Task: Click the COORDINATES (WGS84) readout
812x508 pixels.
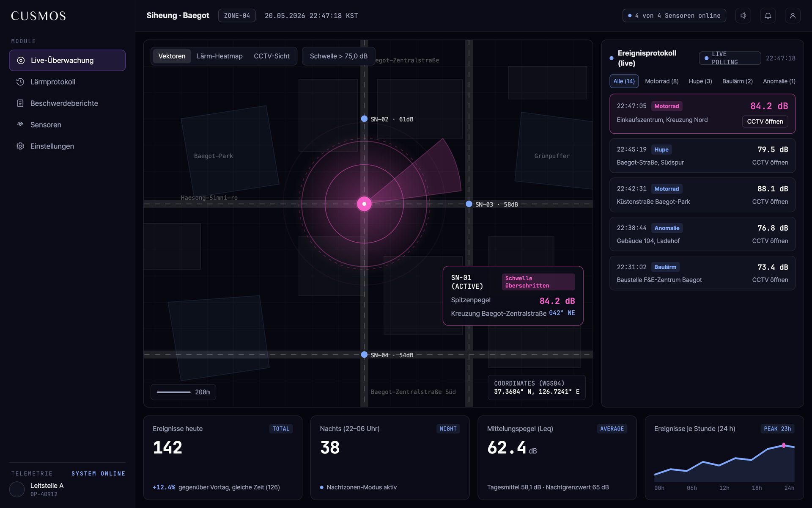Action: pos(537,387)
